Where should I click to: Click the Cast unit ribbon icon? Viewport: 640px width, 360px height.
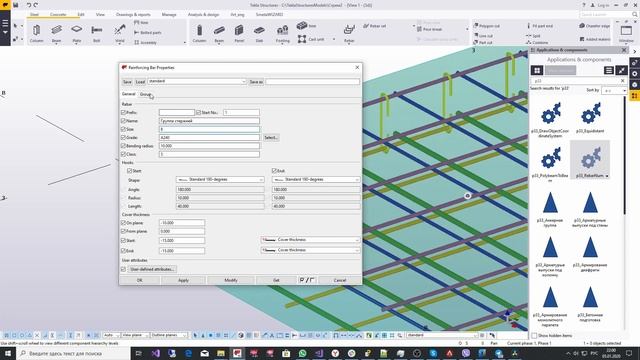click(x=302, y=39)
